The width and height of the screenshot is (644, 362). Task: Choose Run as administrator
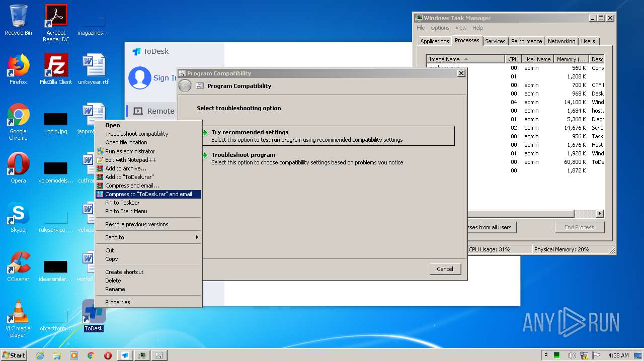pyautogui.click(x=148, y=151)
